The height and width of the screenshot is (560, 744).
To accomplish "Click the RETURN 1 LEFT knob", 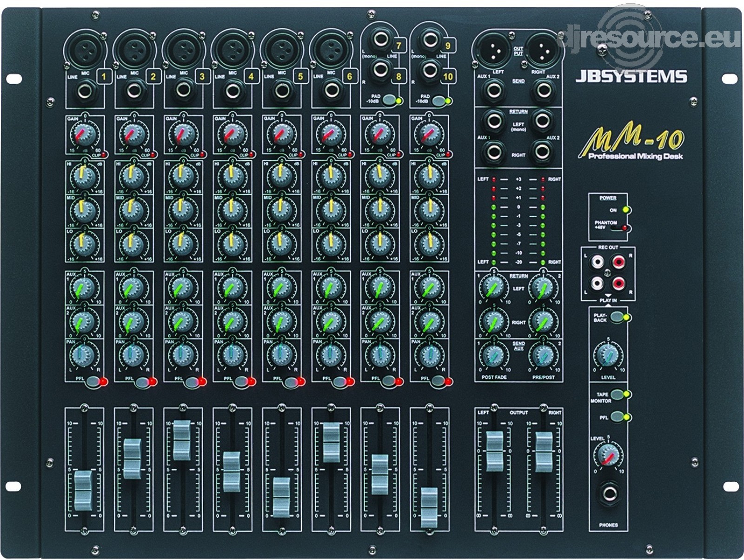I will 493,288.
